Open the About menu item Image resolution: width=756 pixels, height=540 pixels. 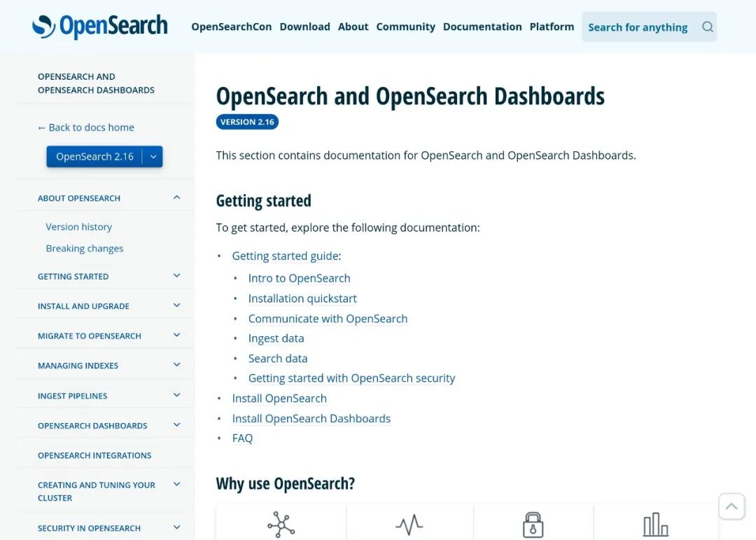pos(353,27)
